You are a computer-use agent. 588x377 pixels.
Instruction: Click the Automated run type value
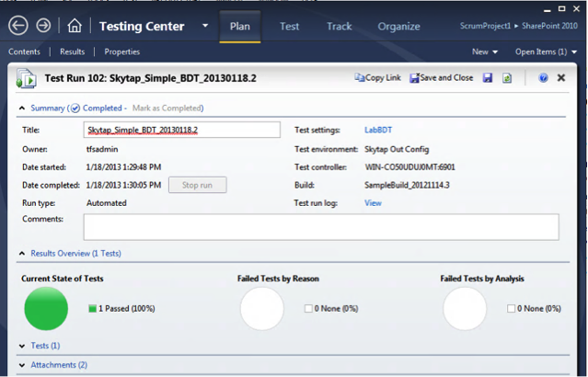coord(107,202)
